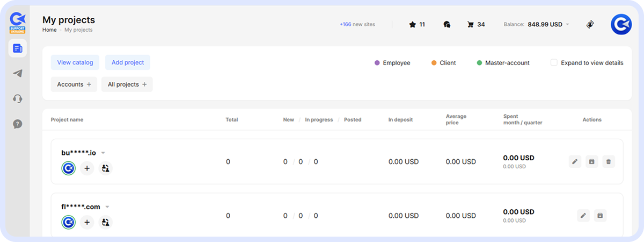Open shopping cart with 34 items
The height and width of the screenshot is (242, 644).
(471, 24)
